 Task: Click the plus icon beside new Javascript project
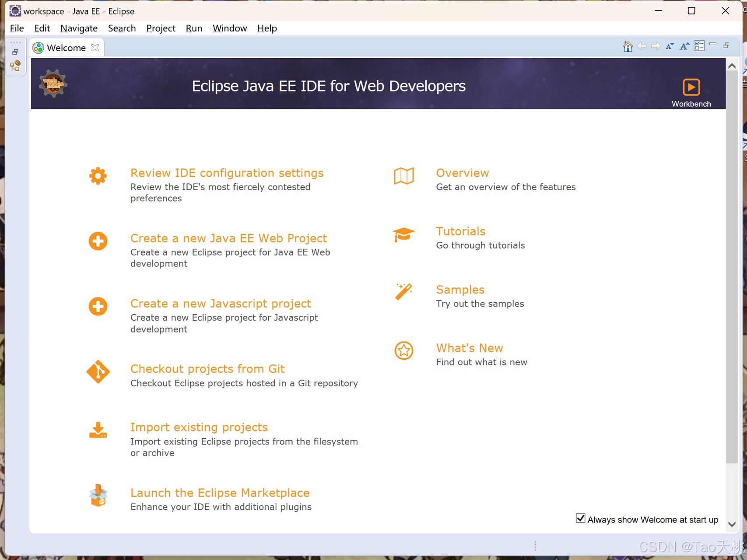[98, 306]
